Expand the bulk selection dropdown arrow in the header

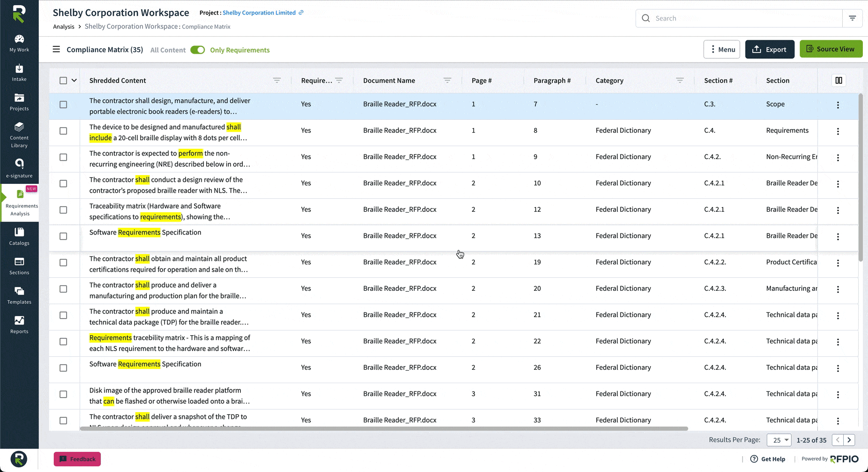[74, 81]
